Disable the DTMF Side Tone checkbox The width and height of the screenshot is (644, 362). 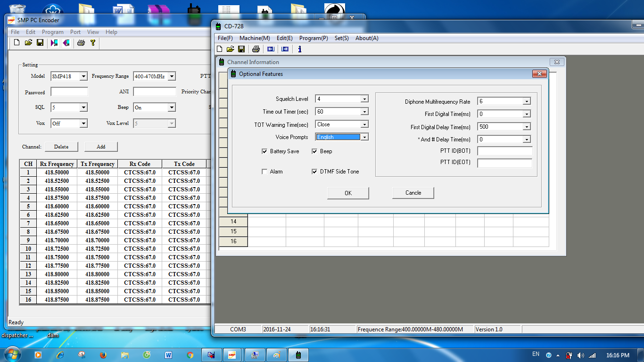(314, 172)
